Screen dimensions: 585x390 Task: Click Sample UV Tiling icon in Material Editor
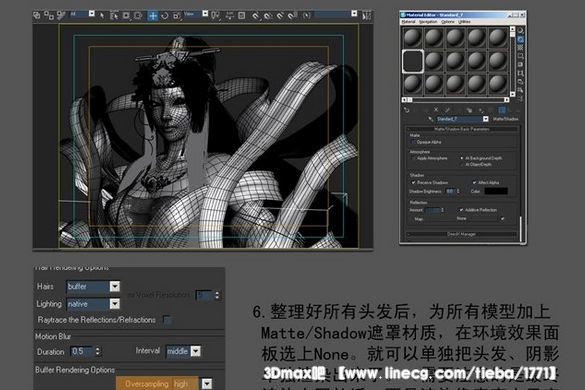(x=520, y=56)
